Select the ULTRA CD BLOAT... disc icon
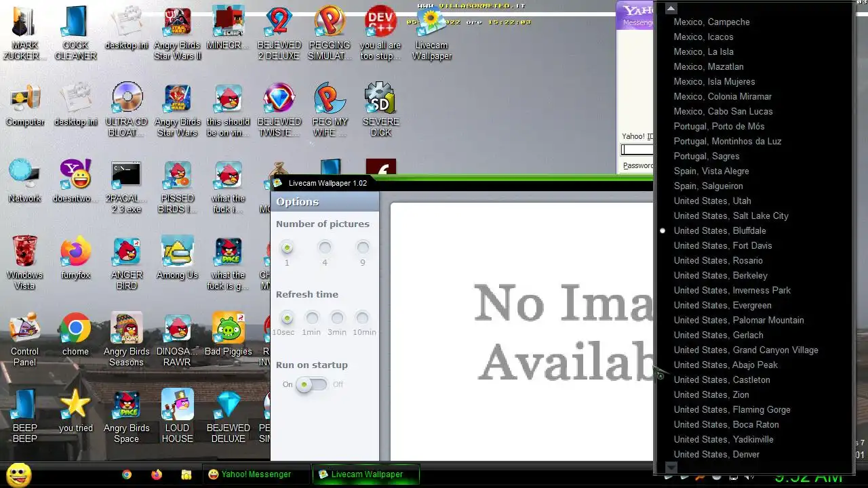Image resolution: width=868 pixels, height=488 pixels. 127,110
